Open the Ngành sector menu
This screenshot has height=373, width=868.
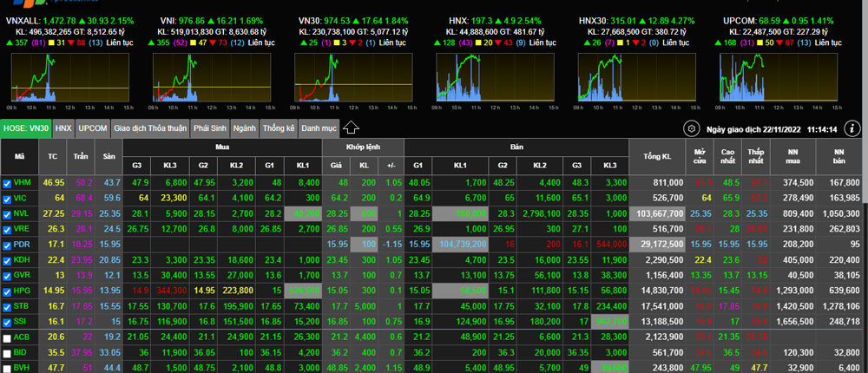coord(244,128)
